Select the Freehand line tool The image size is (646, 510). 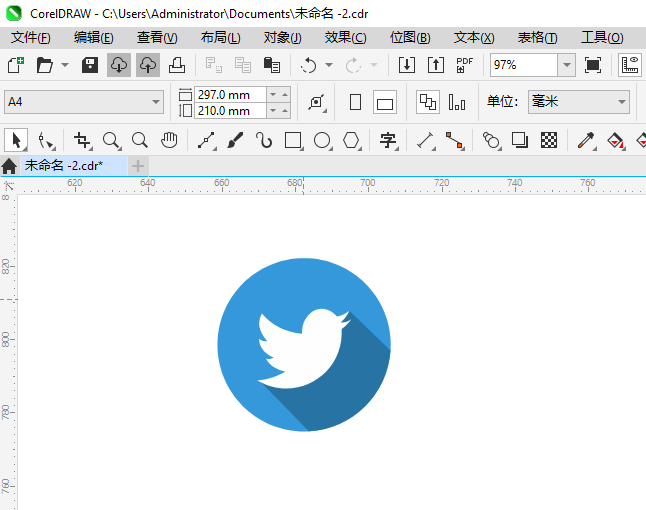206,140
